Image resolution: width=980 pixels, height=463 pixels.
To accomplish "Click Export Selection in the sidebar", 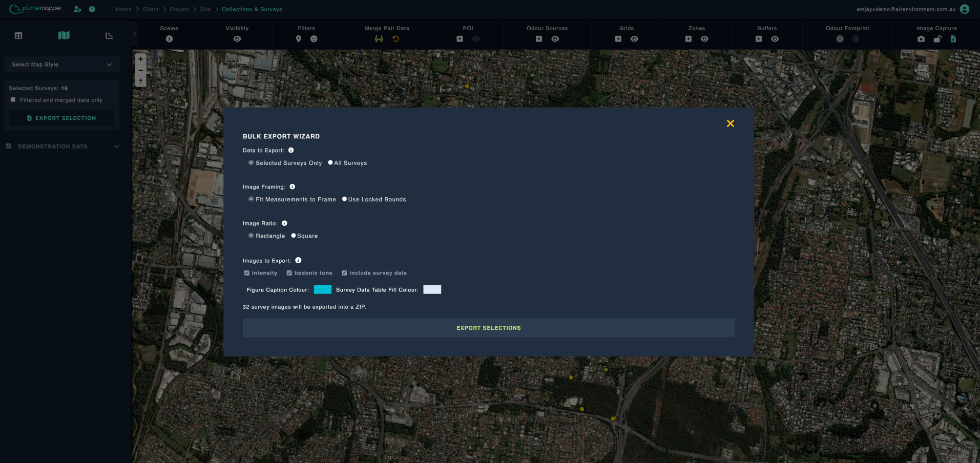I will [61, 118].
